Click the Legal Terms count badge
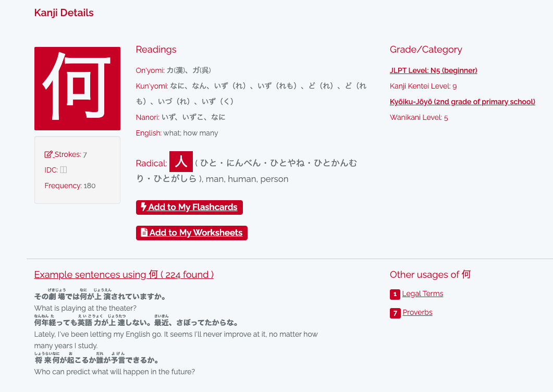The image size is (553, 392). click(395, 294)
